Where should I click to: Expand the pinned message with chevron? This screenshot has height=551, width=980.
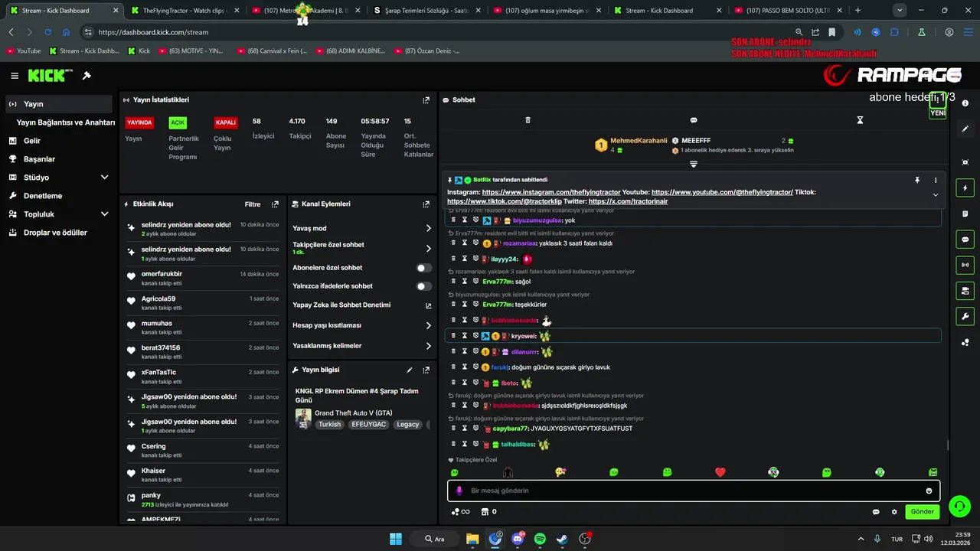tap(935, 195)
